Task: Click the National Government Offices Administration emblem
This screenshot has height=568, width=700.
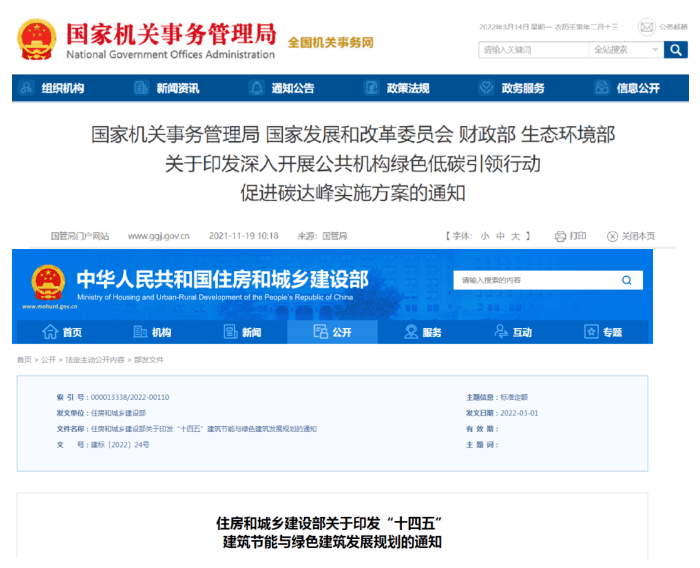Action: point(37,39)
